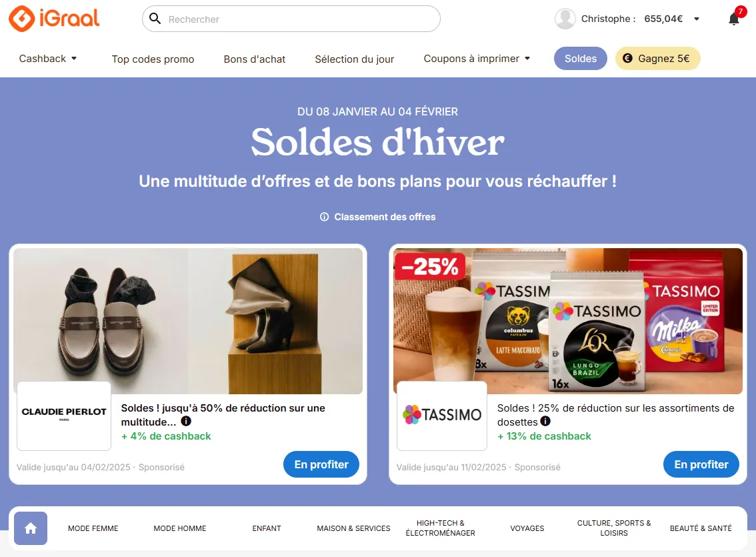Screen dimensions: 756x557
Task: Open Sélection du jour menu item
Action: 355,59
